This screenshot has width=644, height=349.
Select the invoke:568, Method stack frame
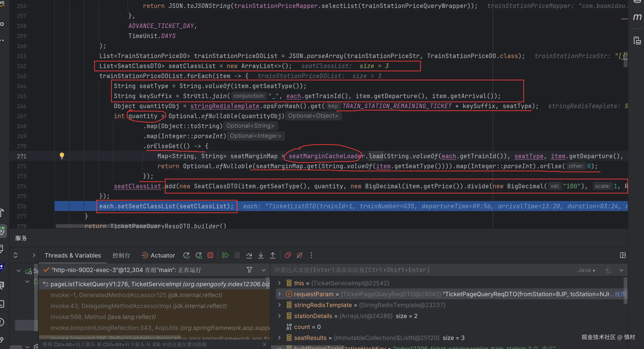click(x=103, y=317)
